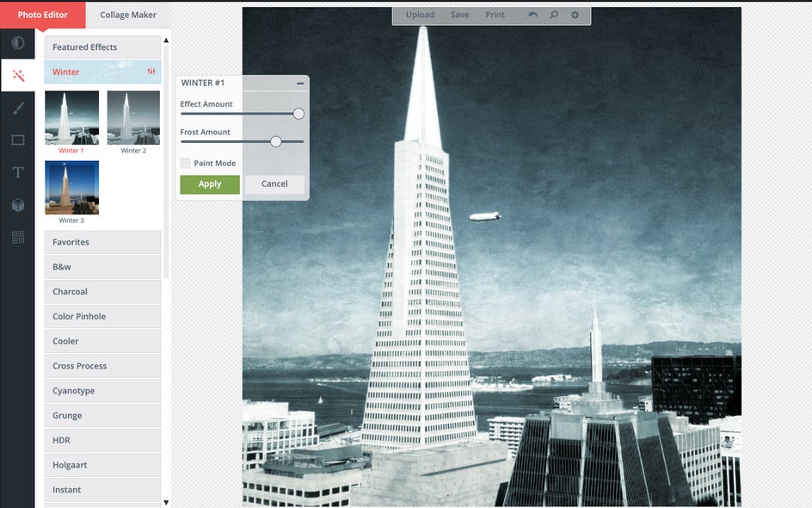The image size is (812, 508).
Task: Expand the Cooler effects category
Action: (102, 341)
